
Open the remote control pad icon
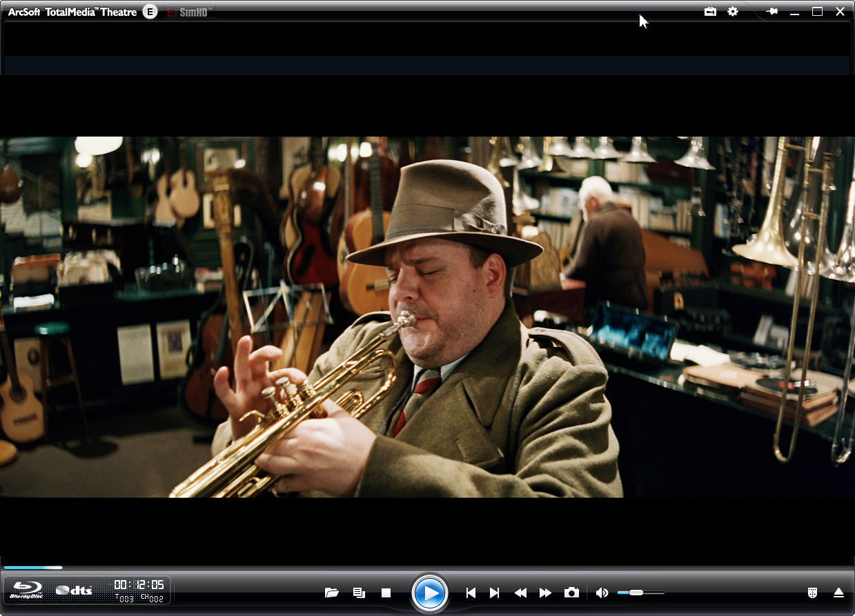(813, 593)
